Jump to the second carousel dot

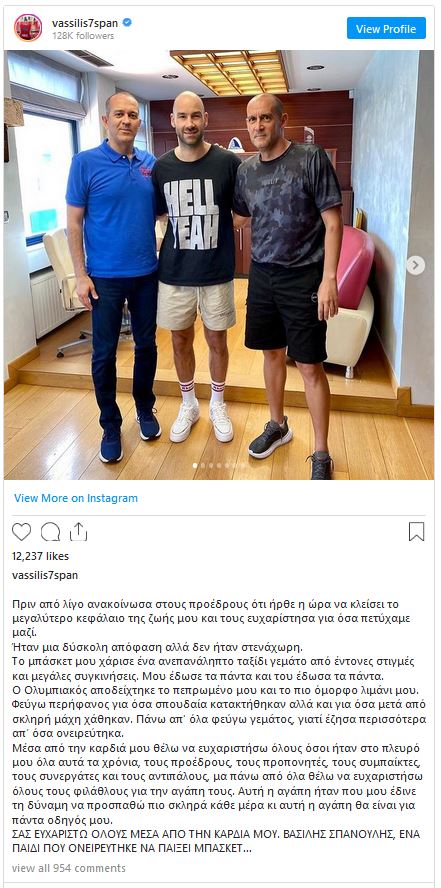(203, 466)
